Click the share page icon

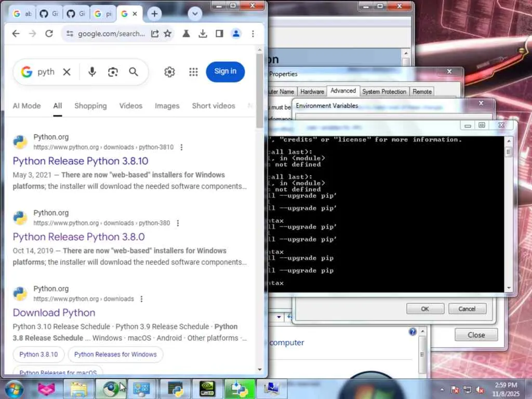pos(155,34)
